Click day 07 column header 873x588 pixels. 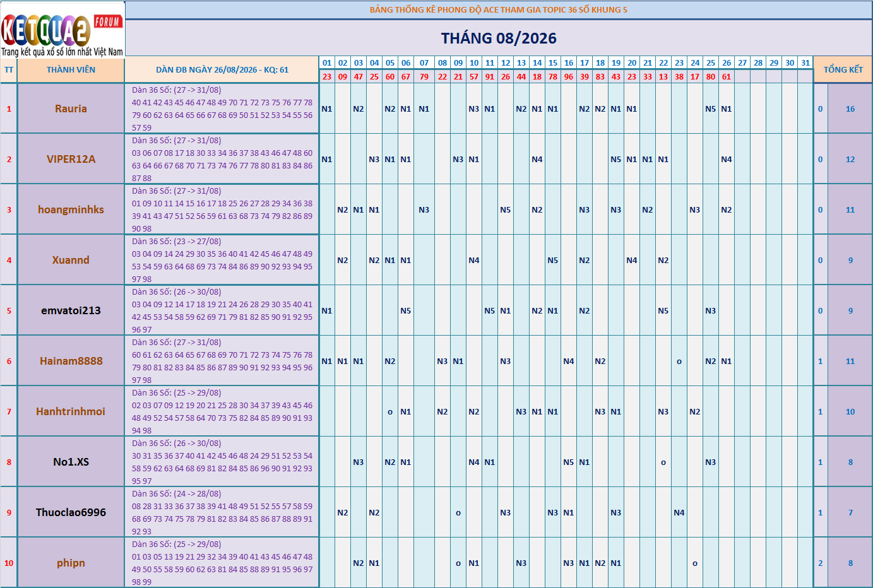424,62
